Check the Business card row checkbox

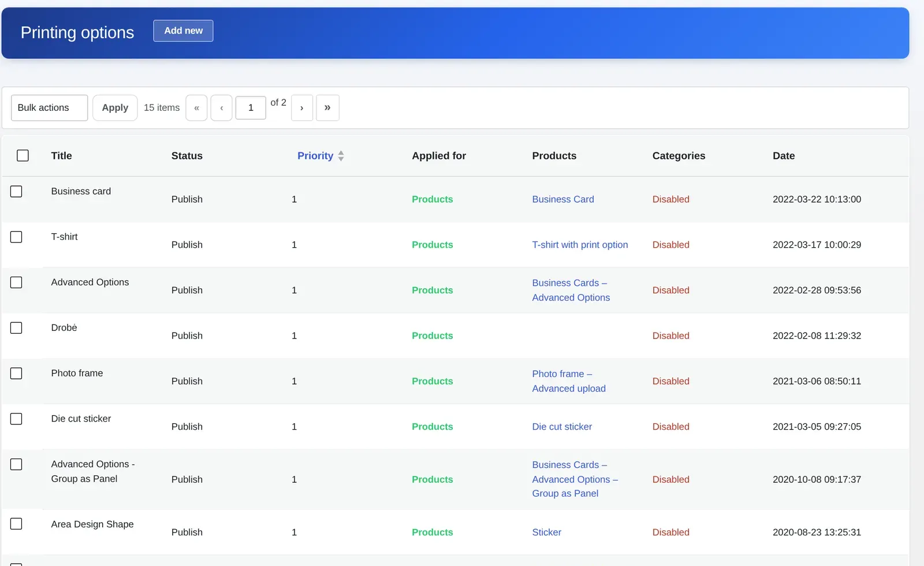16,191
